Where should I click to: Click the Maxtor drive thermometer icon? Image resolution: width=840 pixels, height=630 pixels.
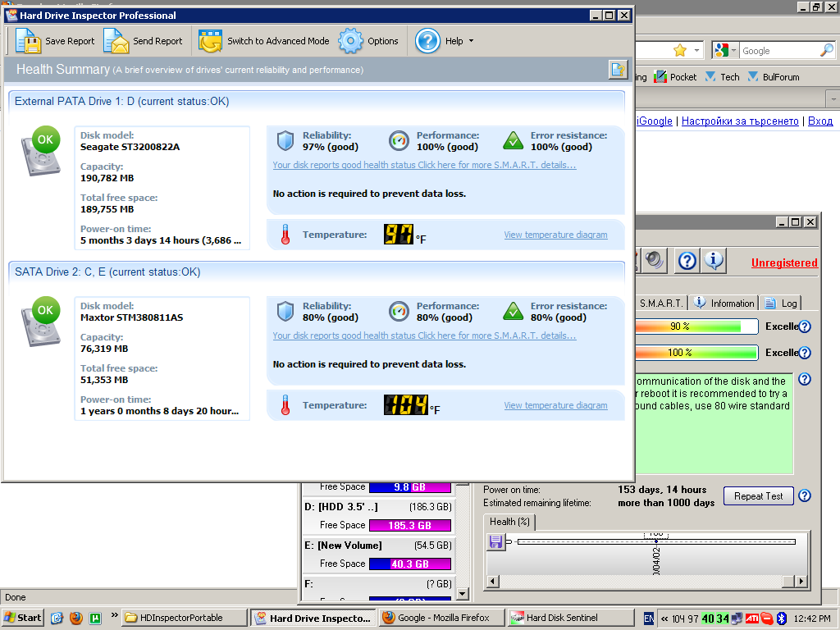click(285, 405)
